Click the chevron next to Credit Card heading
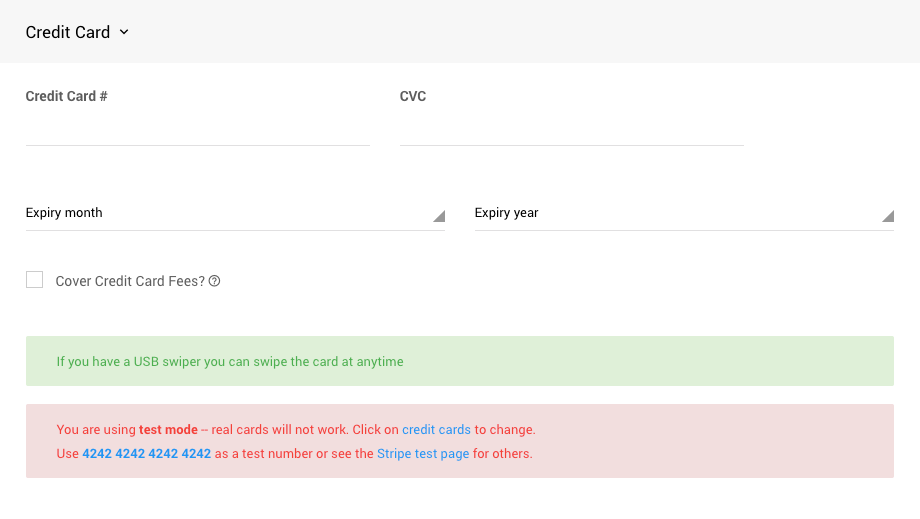The height and width of the screenshot is (519, 920). (x=124, y=32)
